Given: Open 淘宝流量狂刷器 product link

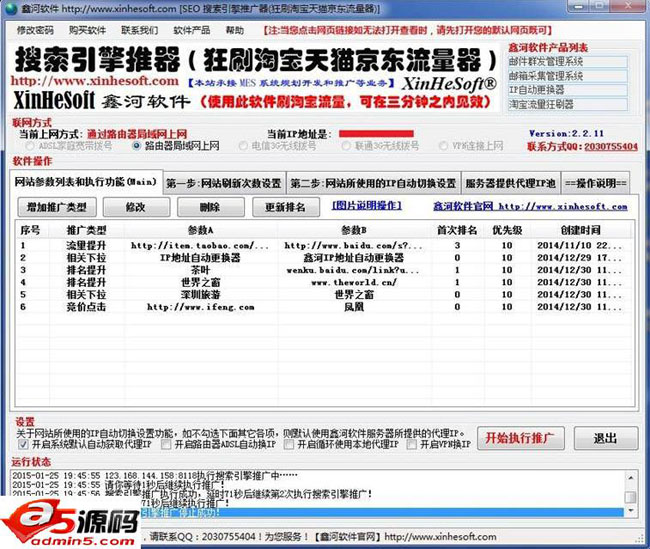Looking at the screenshot, I should pos(568,104).
